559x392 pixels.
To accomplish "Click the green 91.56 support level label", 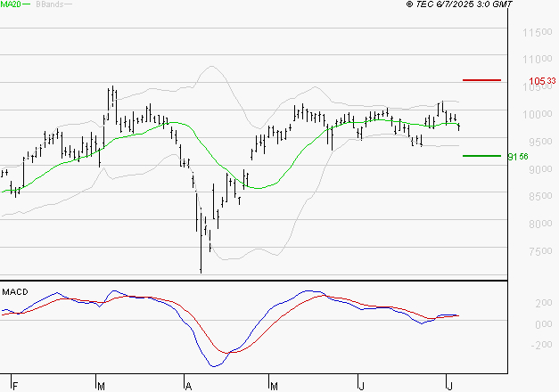I will pos(518,157).
